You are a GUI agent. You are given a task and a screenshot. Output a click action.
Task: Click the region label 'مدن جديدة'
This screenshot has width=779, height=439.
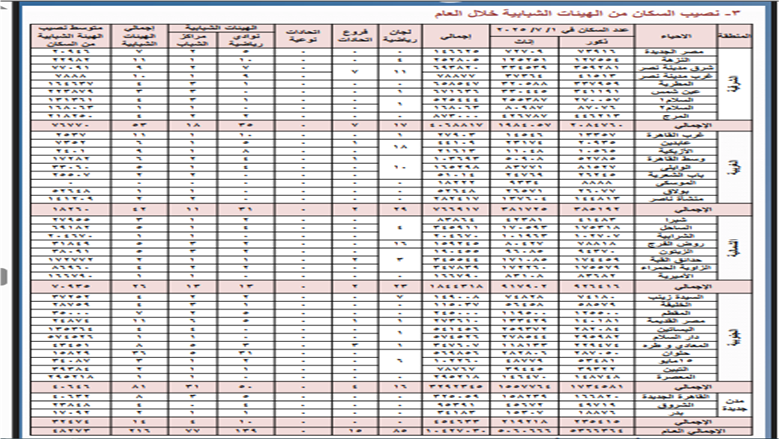click(x=734, y=405)
